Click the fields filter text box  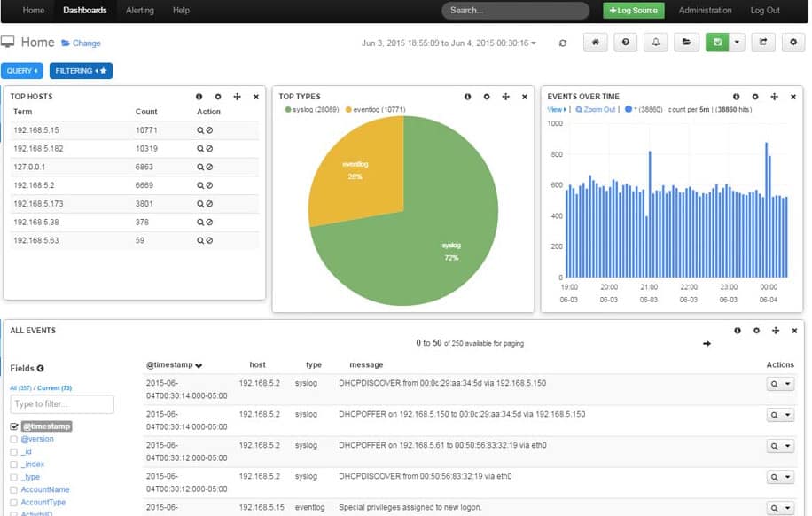[x=62, y=404]
